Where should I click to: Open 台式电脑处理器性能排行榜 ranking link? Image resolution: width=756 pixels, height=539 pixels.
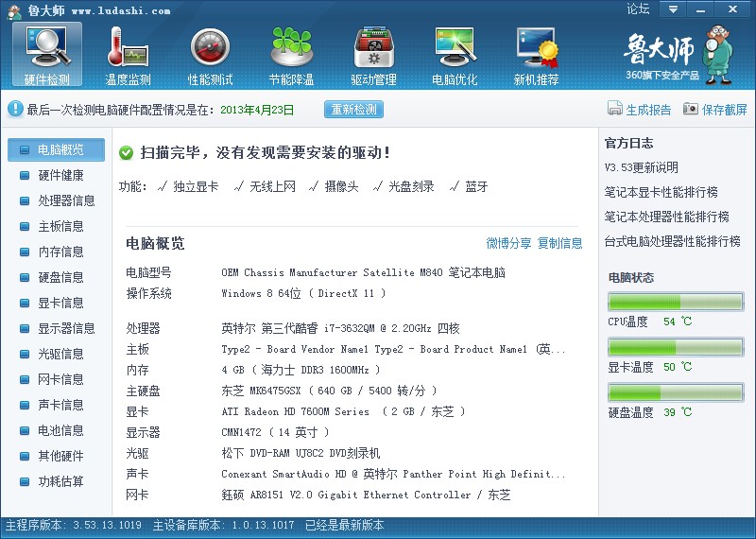point(673,241)
